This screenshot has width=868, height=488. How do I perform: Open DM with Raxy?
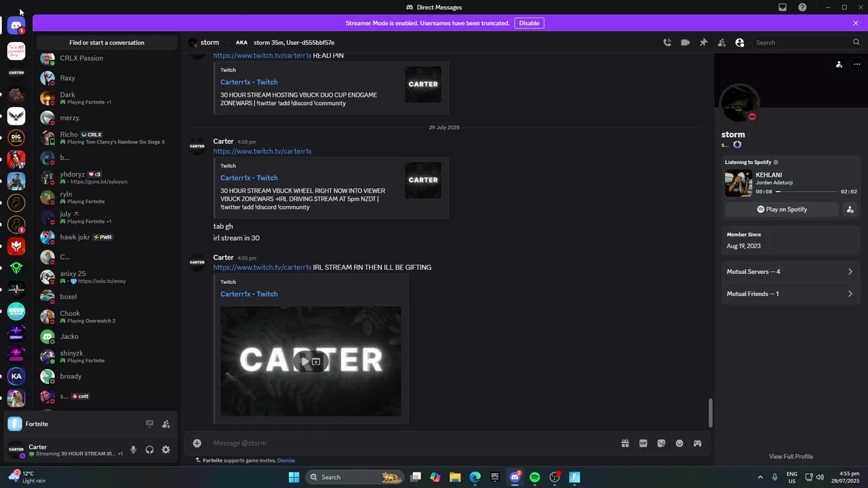click(106, 78)
